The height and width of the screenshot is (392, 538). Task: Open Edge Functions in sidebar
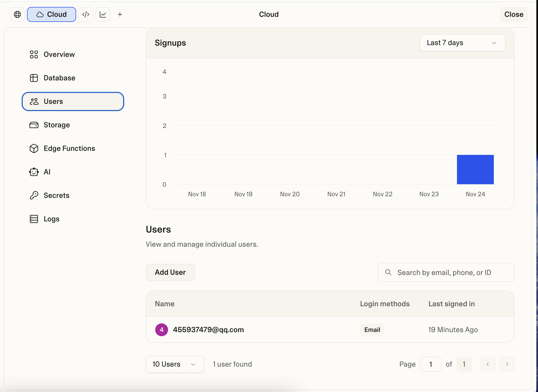click(69, 148)
